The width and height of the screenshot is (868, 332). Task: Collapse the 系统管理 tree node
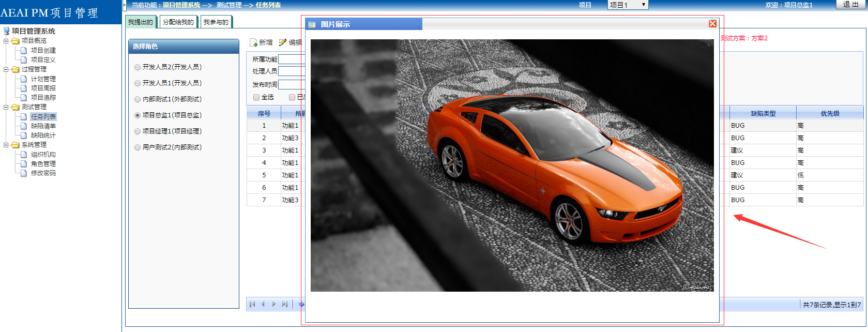[x=6, y=145]
